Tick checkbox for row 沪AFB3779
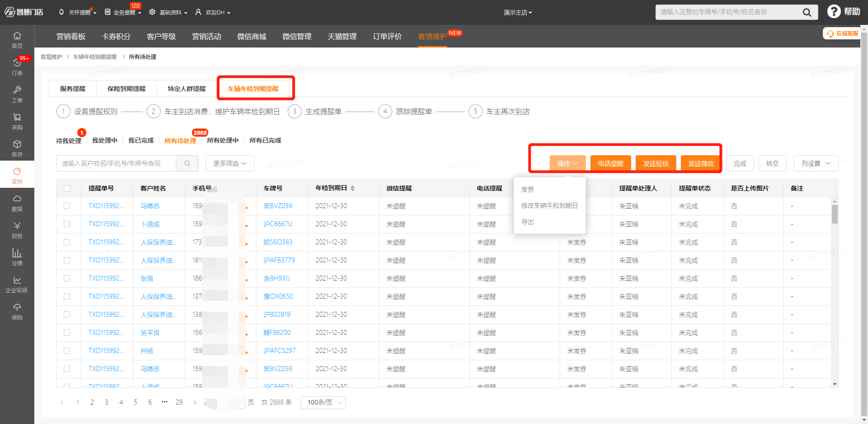This screenshot has width=868, height=424. (67, 260)
